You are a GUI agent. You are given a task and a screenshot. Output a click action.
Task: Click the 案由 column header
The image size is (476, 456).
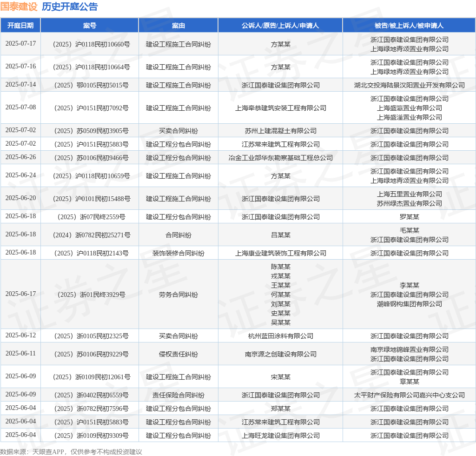[178, 26]
